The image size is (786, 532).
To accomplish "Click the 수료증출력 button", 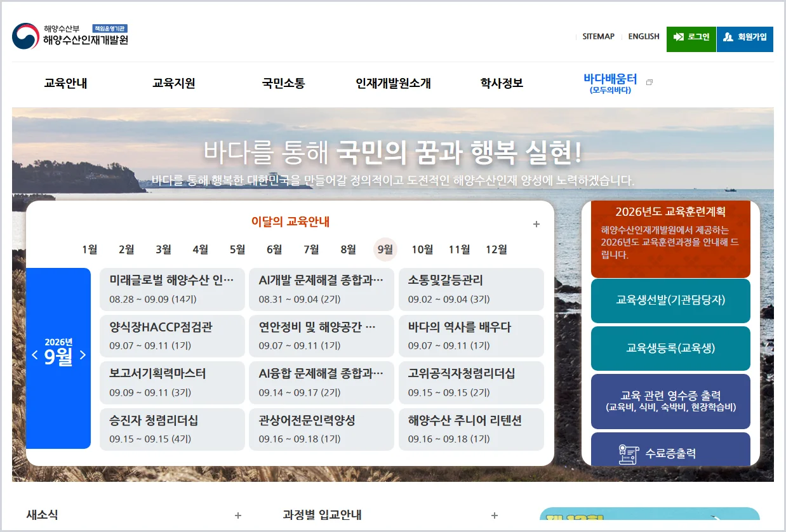I will click(x=670, y=449).
